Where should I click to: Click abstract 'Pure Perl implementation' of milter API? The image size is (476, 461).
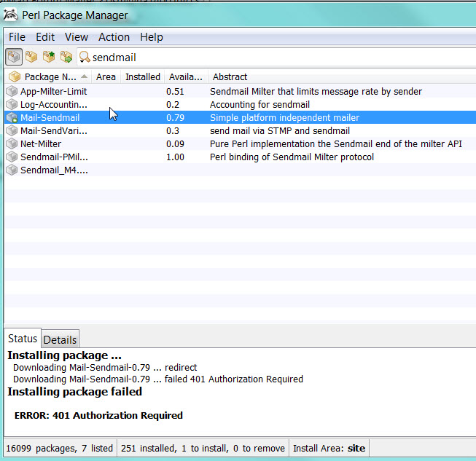[336, 143]
